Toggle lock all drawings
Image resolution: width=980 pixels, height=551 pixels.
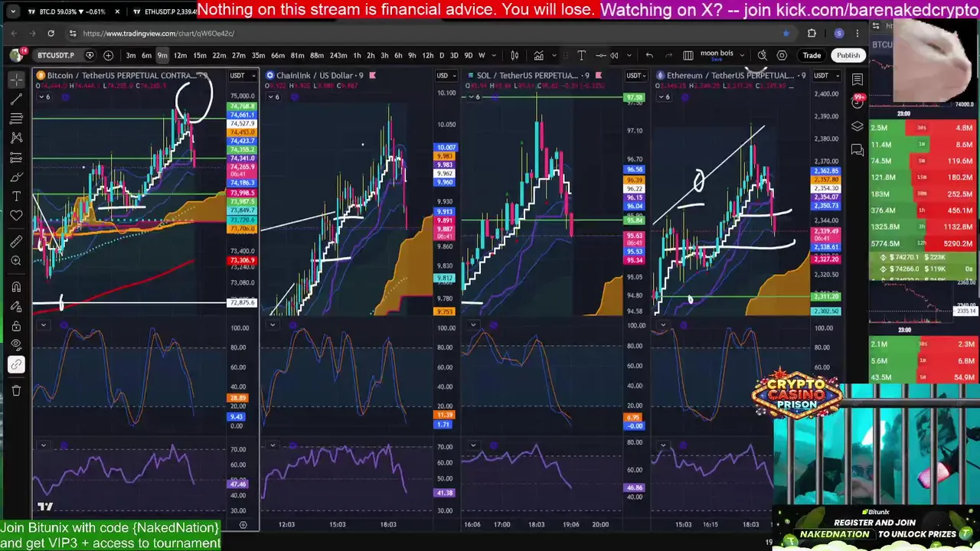pyautogui.click(x=16, y=326)
